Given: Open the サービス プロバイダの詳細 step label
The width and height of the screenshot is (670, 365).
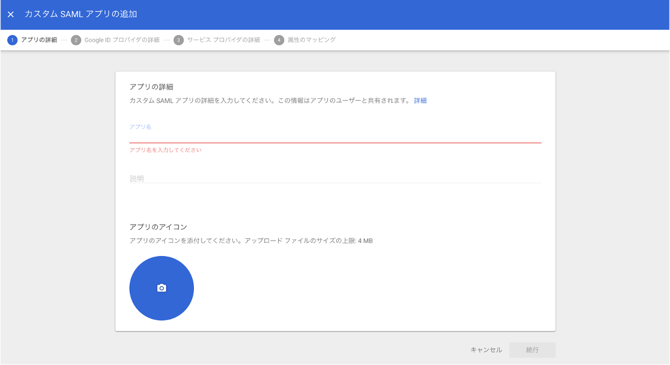Looking at the screenshot, I should coord(223,40).
